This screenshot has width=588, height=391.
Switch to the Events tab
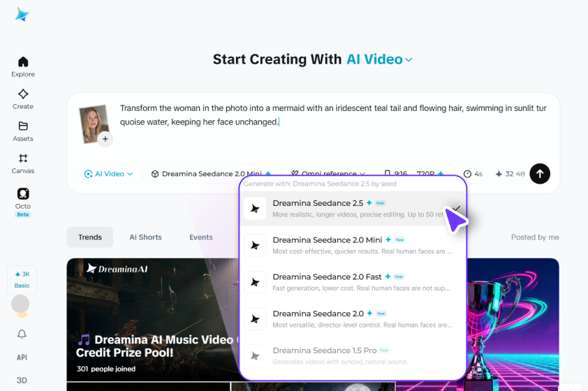[201, 237]
